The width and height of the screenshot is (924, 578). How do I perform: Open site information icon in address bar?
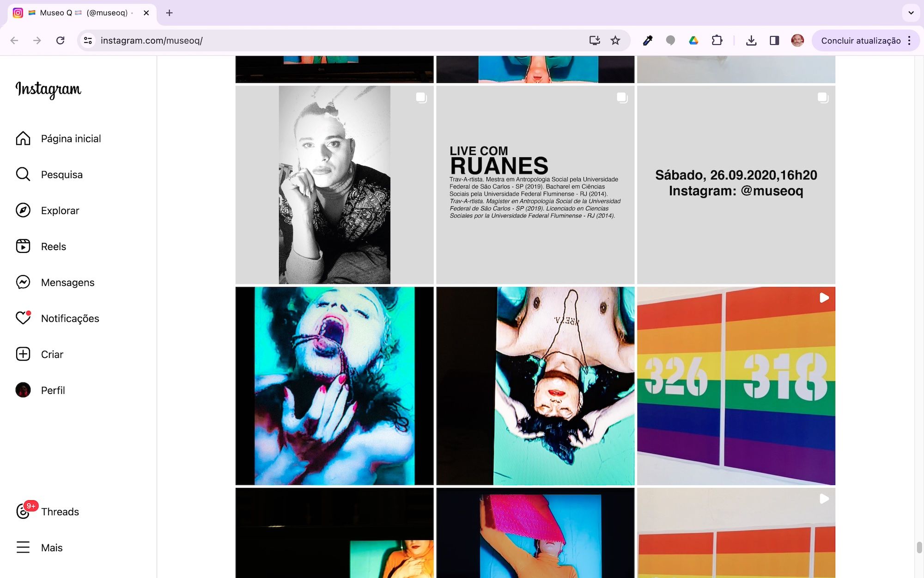click(x=88, y=41)
